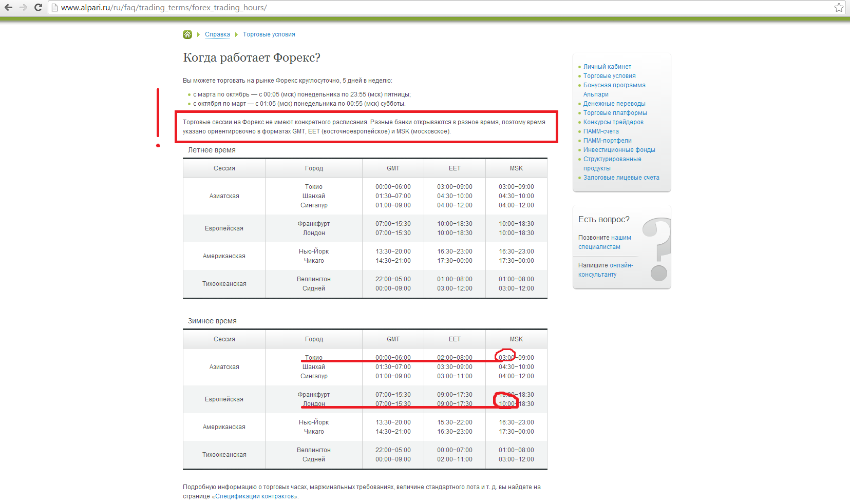This screenshot has height=504, width=850.
Task: Click summer GMT value 13:30–20:00
Action: point(393,251)
